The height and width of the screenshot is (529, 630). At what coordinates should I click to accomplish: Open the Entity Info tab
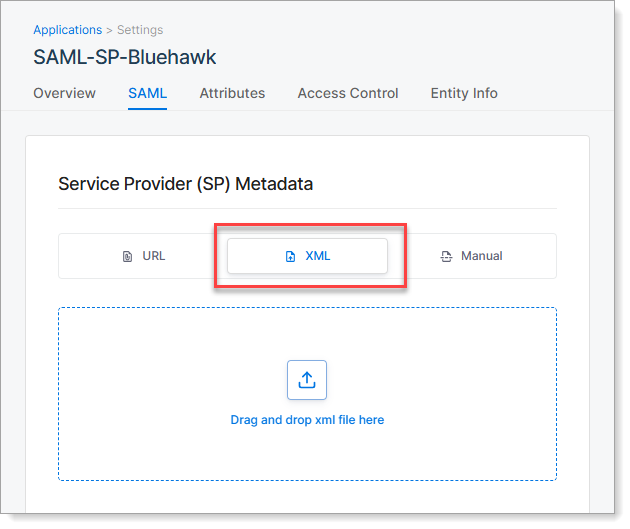[x=464, y=93]
